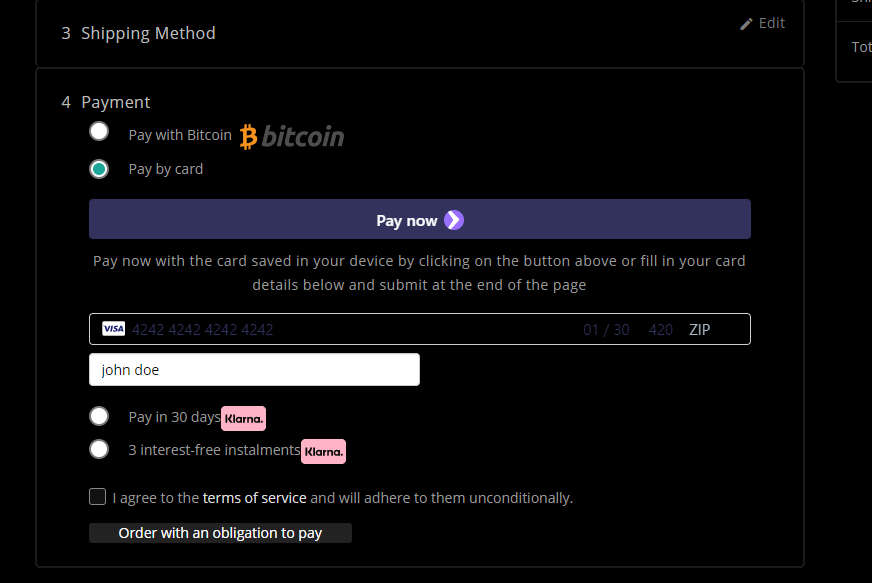872x583 pixels.
Task: Open the terms of service link
Action: pyautogui.click(x=254, y=498)
